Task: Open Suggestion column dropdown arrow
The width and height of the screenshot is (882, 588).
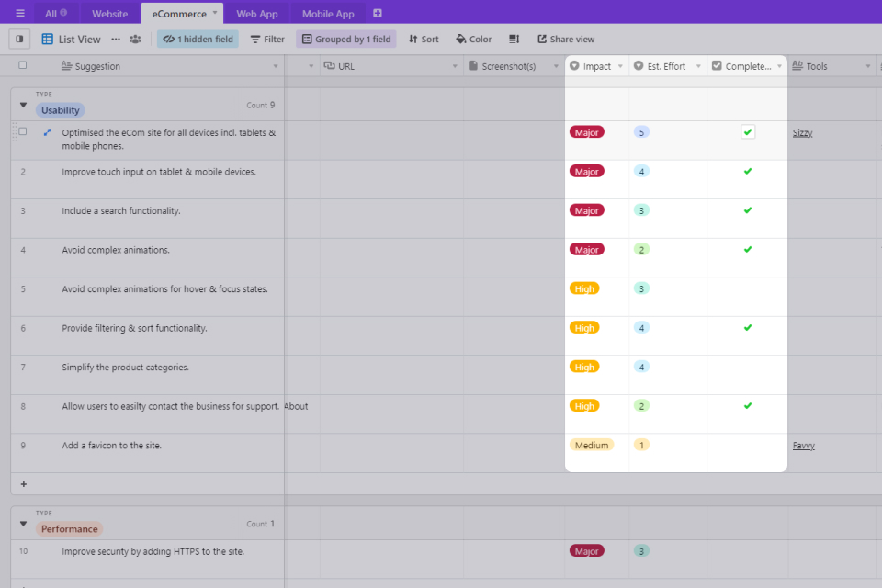Action: (276, 66)
